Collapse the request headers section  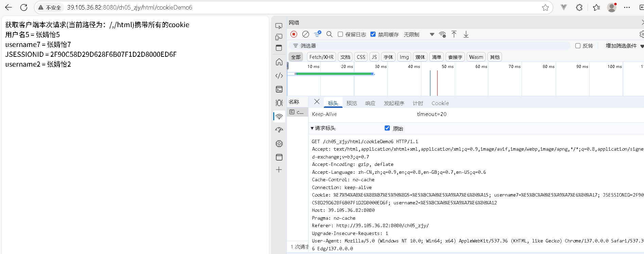click(x=312, y=128)
